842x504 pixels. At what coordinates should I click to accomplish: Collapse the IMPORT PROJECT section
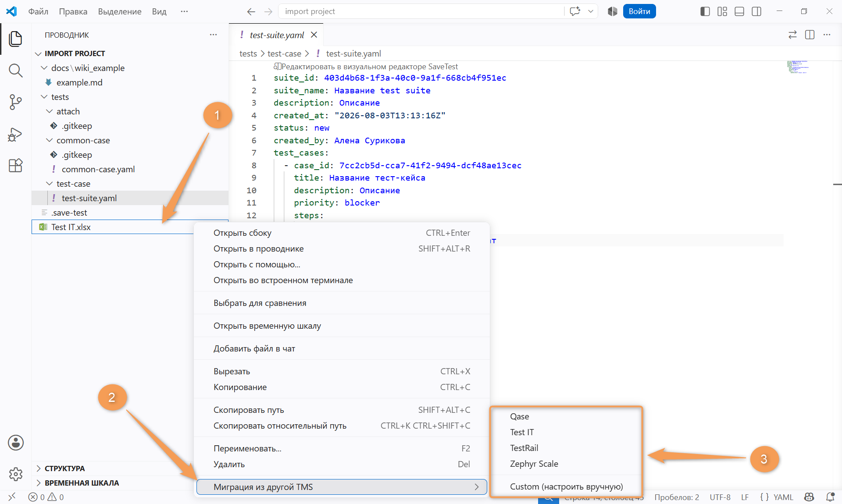(38, 53)
